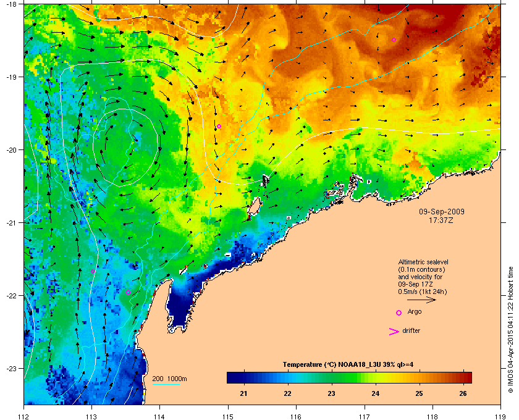This screenshot has height=420, width=519.
Task: Click the longitude axis label '112'
Action: 24,417
